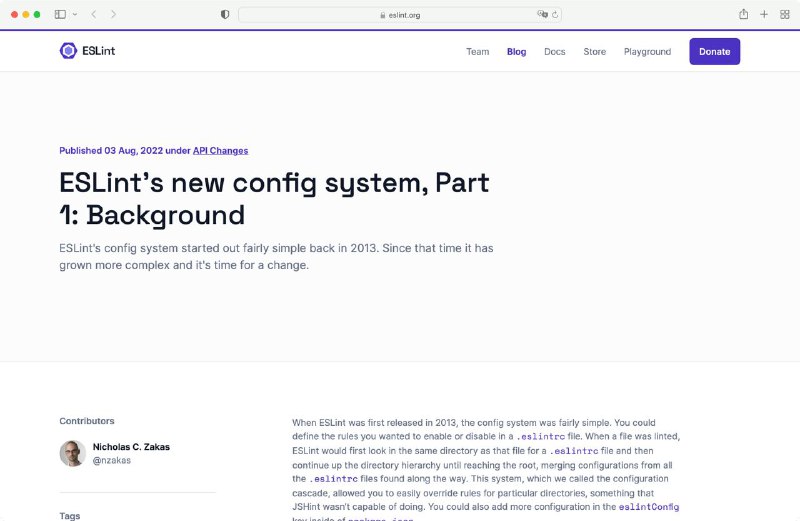Click Nicholas C. Zakas avatar photo
The width and height of the screenshot is (800, 521).
pos(72,453)
